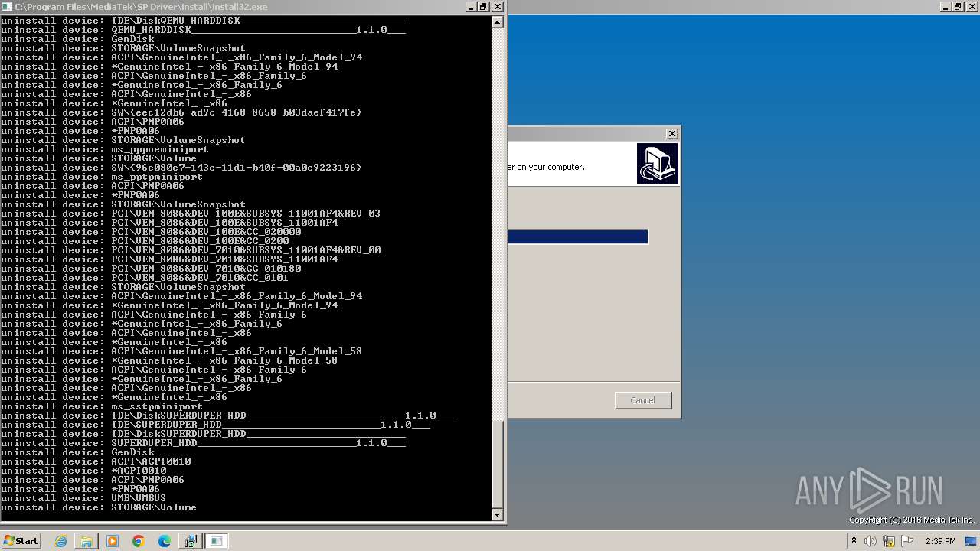Open the Action Center flag icon

click(x=907, y=541)
